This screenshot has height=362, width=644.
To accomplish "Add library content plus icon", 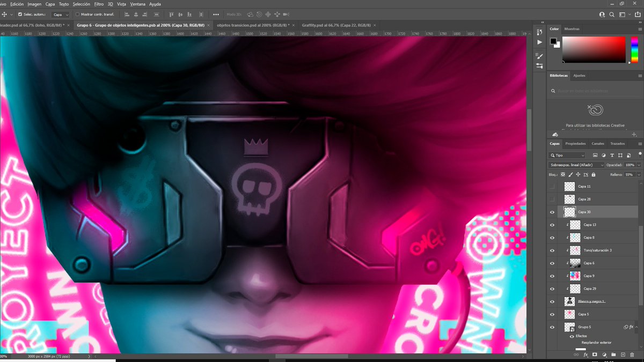I will (x=634, y=134).
